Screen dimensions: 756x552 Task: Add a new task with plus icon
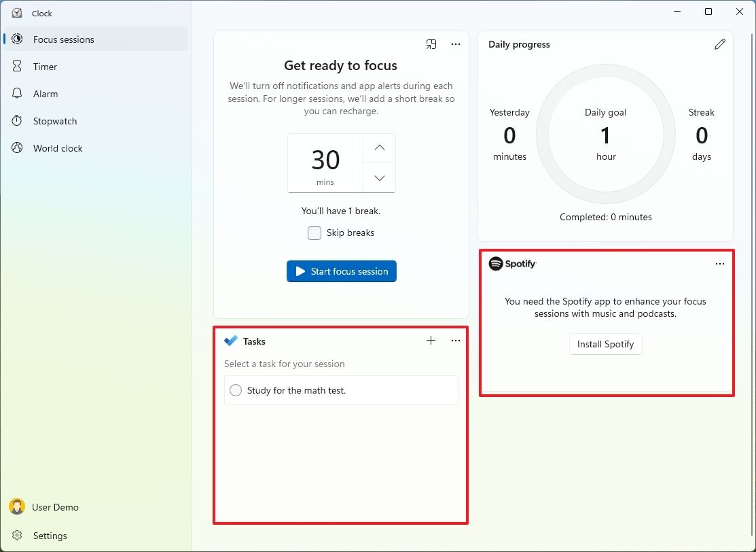(431, 341)
